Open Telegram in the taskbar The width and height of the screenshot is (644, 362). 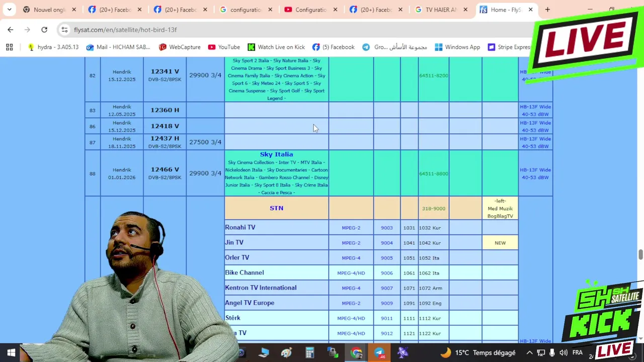(379, 352)
